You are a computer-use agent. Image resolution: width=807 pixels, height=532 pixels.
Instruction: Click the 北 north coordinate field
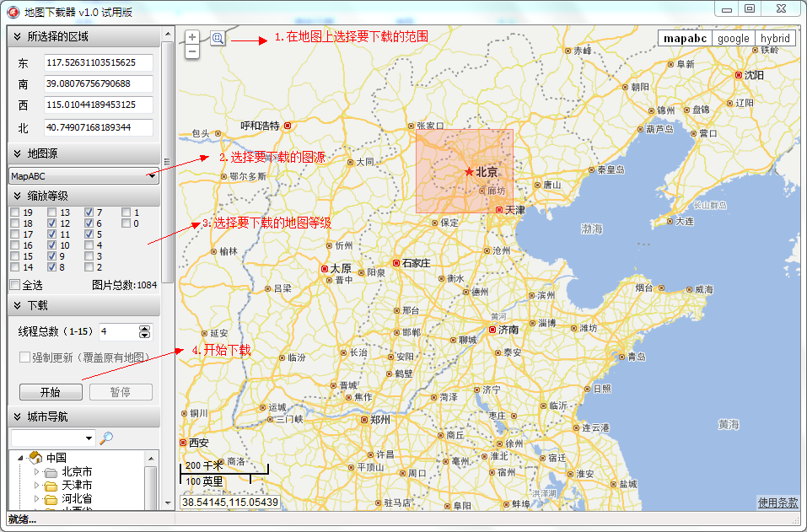tap(99, 127)
